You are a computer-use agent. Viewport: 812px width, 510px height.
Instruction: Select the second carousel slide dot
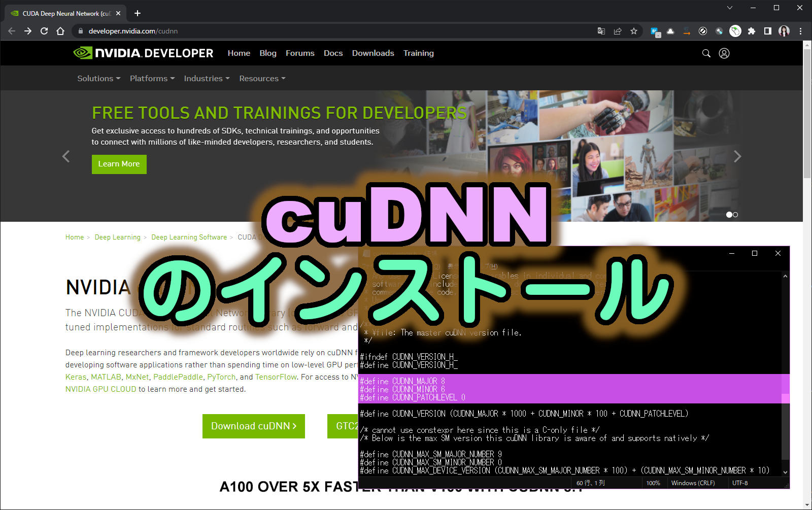[x=735, y=215]
